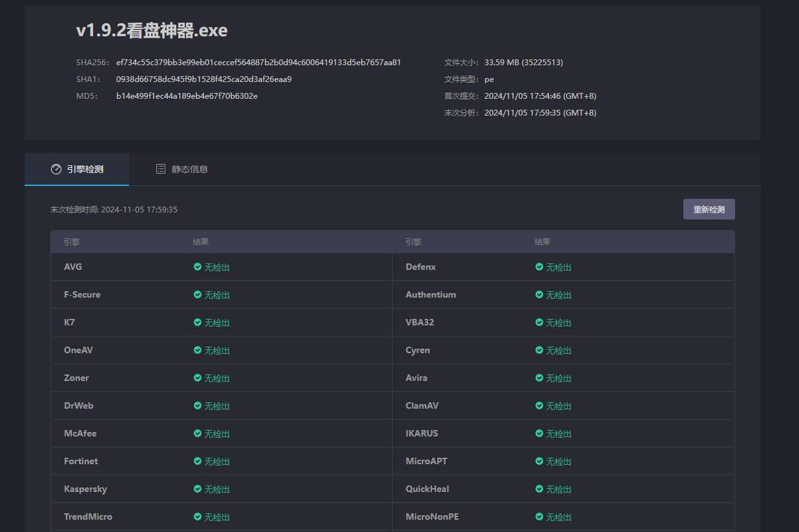The height and width of the screenshot is (532, 799).
Task: Click green check icon in McAfee row
Action: pyautogui.click(x=198, y=433)
